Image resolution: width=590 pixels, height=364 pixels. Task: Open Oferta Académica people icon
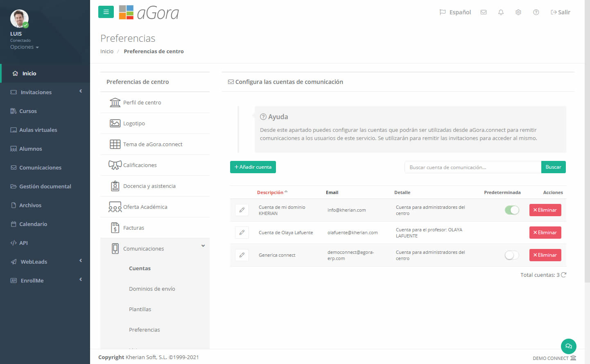tap(115, 207)
